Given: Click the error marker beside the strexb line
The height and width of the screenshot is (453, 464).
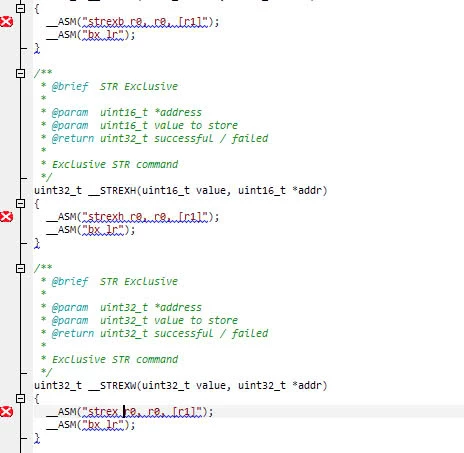Looking at the screenshot, I should [x=6, y=22].
